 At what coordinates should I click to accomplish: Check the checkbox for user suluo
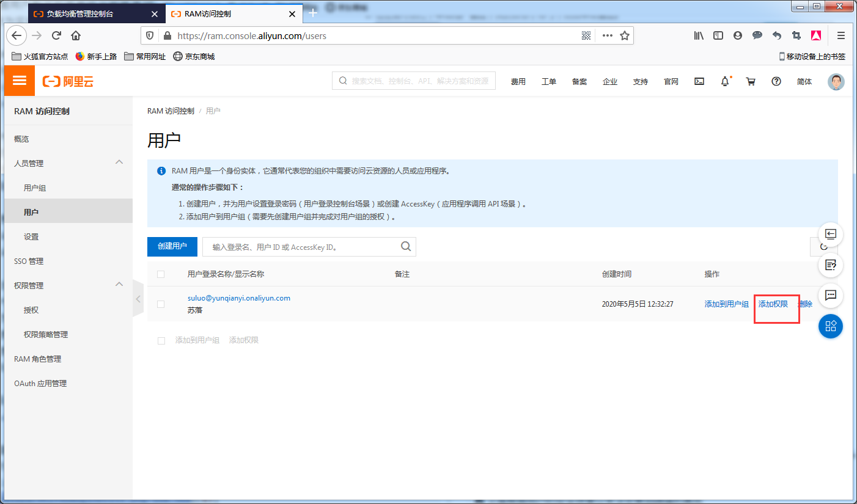click(161, 304)
